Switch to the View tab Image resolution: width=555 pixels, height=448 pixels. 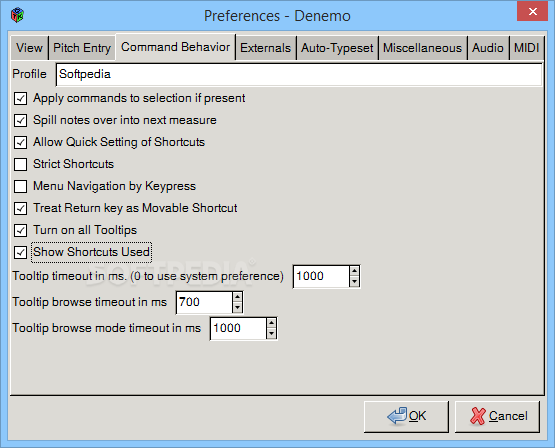(x=29, y=48)
